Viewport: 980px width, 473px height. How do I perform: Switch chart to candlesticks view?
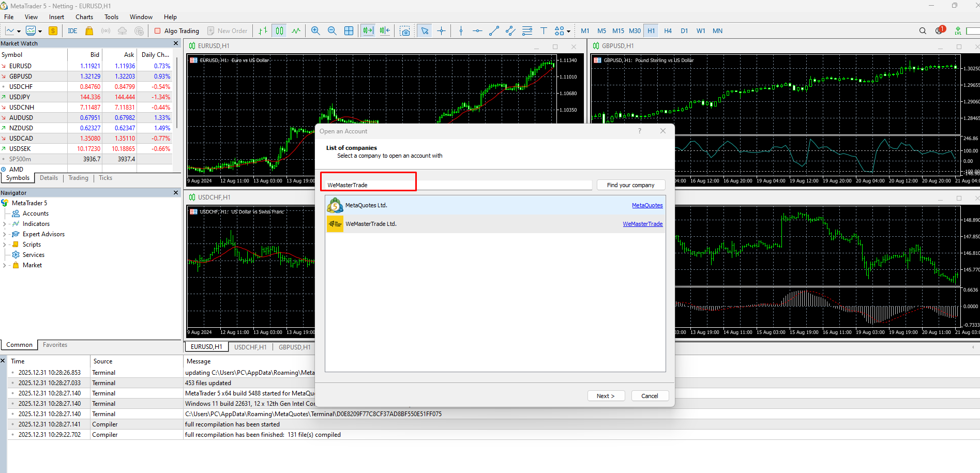[x=279, y=31]
